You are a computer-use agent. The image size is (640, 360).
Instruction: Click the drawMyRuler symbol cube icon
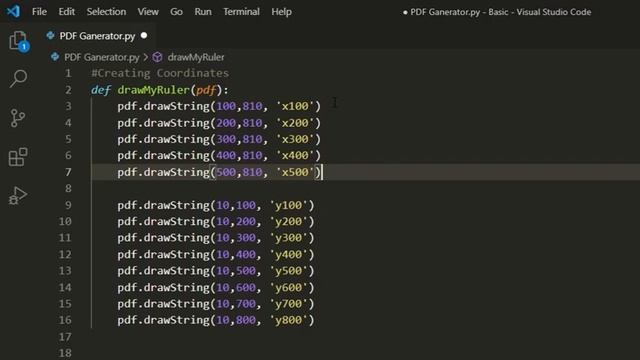tap(158, 57)
